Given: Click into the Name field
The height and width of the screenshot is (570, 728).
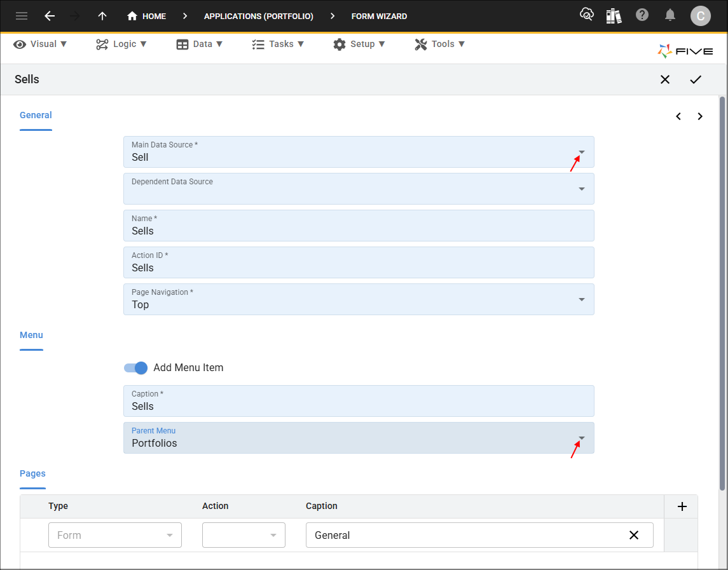Looking at the screenshot, I should [x=359, y=226].
